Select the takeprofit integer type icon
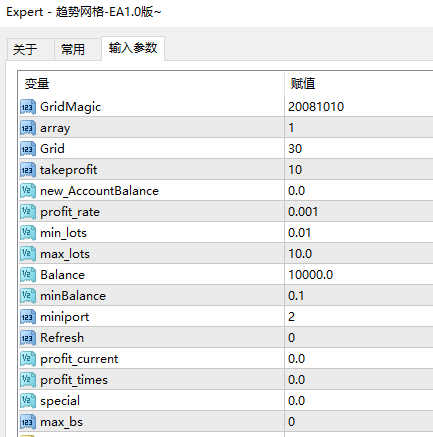 [x=28, y=170]
